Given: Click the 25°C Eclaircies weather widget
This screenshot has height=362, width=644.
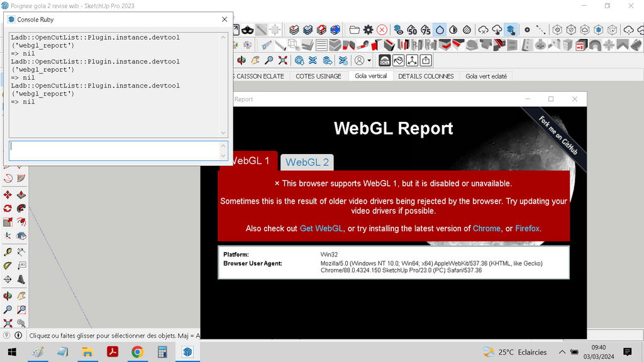Looking at the screenshot, I should pyautogui.click(x=514, y=352).
